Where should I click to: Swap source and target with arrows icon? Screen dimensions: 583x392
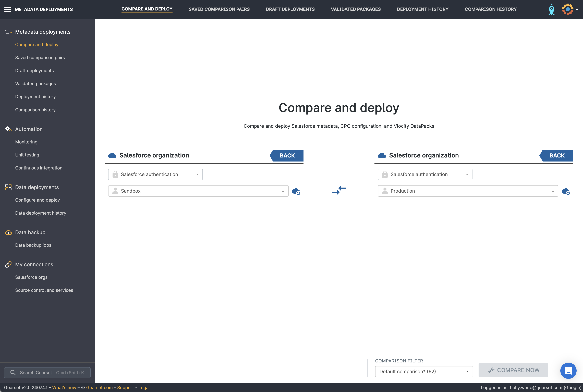point(339,190)
